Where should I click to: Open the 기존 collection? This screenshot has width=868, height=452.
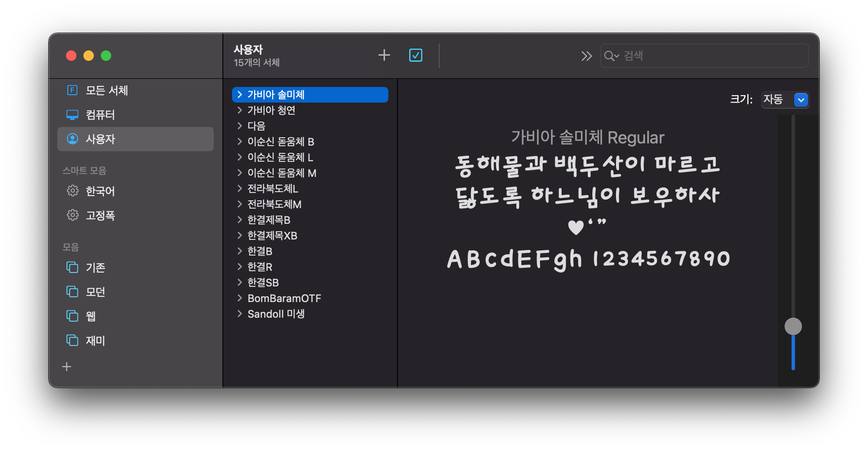(136, 268)
